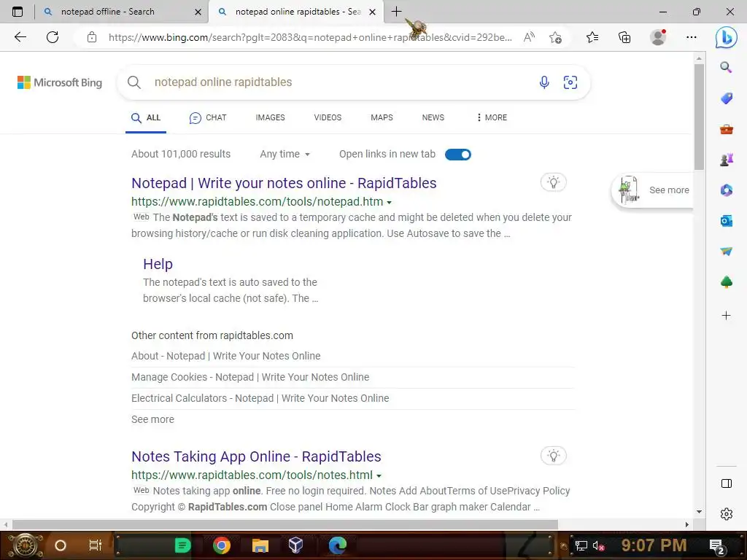Open the Start menu clockwork button
Image resolution: width=747 pixels, height=560 pixels.
(26, 545)
